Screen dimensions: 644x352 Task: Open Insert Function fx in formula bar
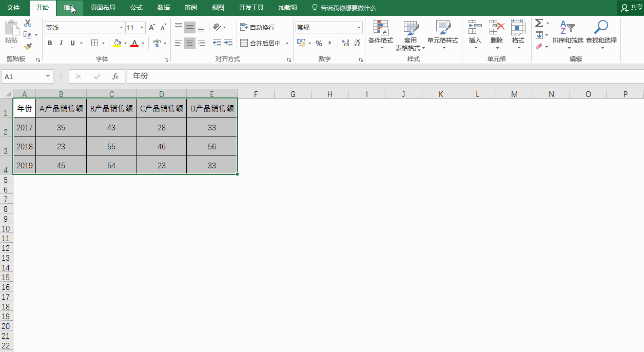(x=115, y=76)
